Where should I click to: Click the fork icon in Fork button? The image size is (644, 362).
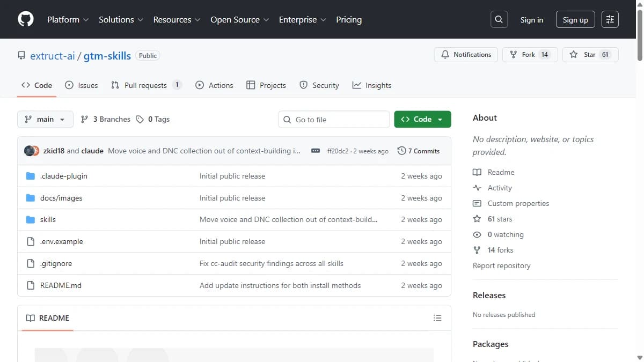[514, 55]
